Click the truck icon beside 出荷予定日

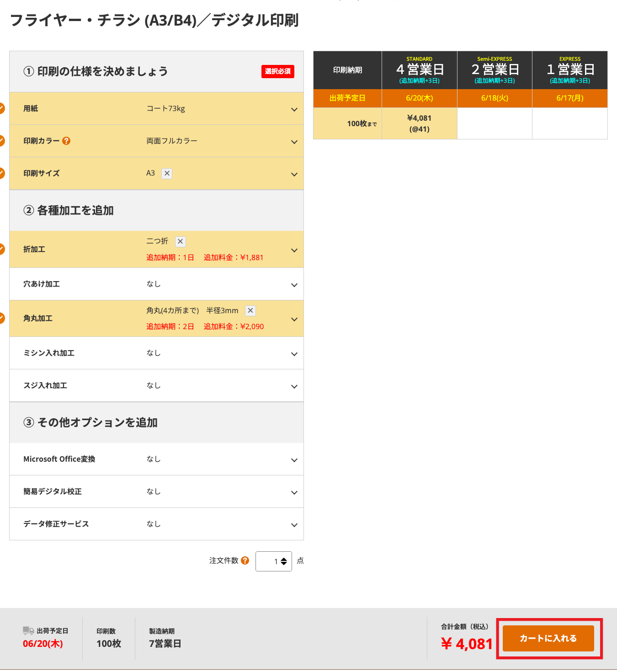tap(28, 631)
